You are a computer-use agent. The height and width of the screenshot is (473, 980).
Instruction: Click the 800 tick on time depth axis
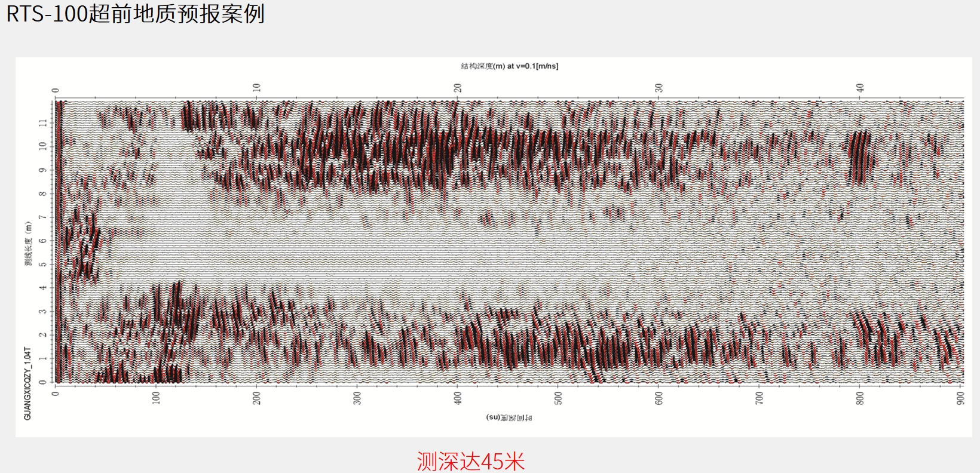click(860, 398)
